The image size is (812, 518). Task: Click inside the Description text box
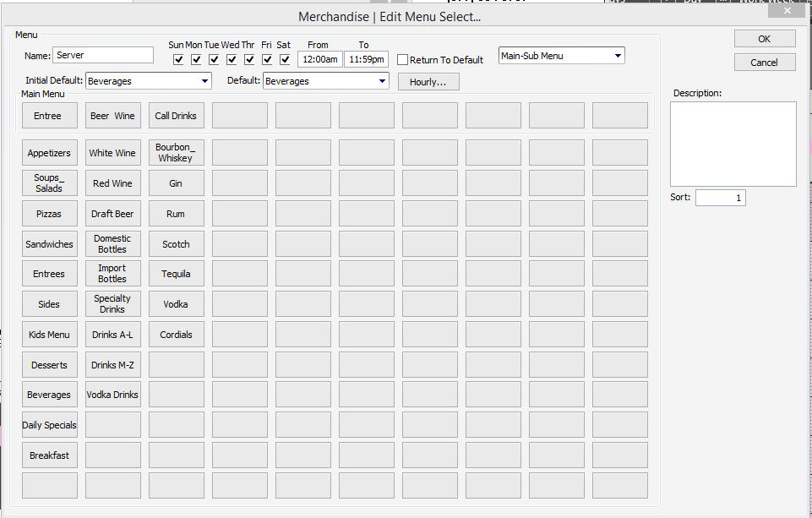733,144
